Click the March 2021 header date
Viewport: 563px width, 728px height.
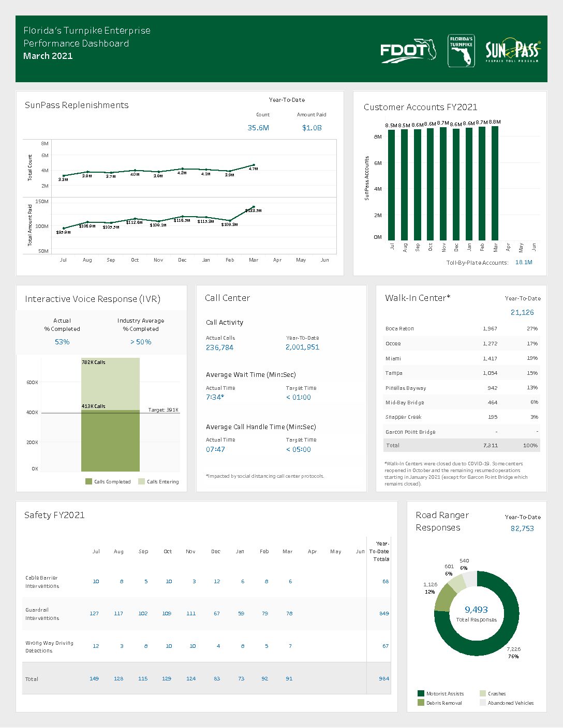(x=48, y=56)
